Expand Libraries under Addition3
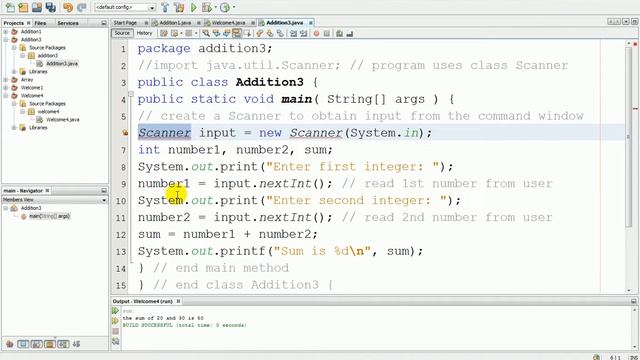This screenshot has height=360, width=640. [x=14, y=71]
